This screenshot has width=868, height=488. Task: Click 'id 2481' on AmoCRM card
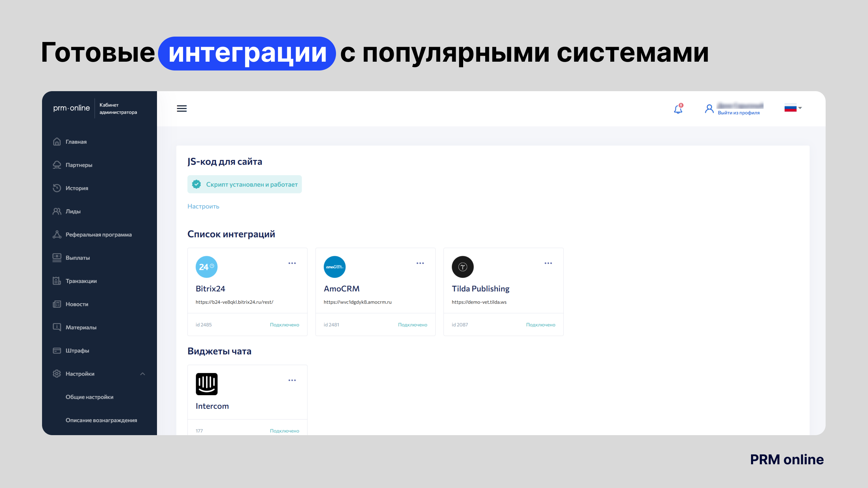click(x=331, y=325)
